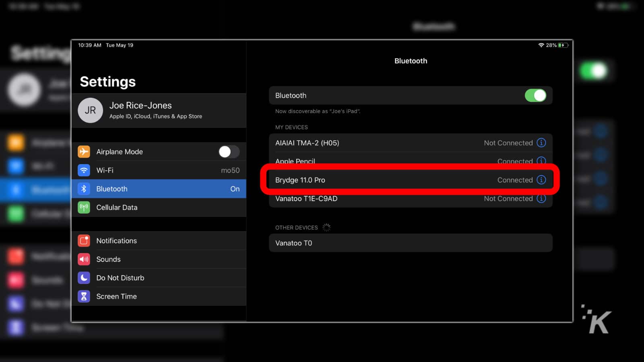Tap the battery status indicator
Screen dimensions: 644x362
(563, 45)
